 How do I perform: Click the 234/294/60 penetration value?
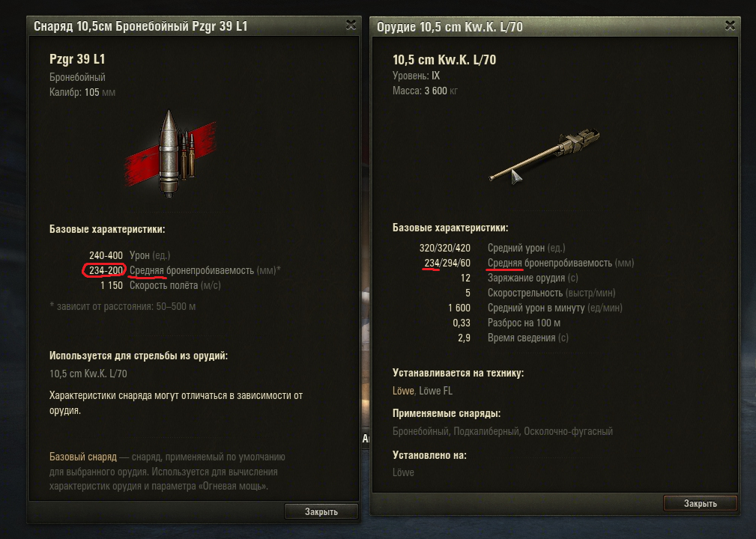[x=447, y=263]
